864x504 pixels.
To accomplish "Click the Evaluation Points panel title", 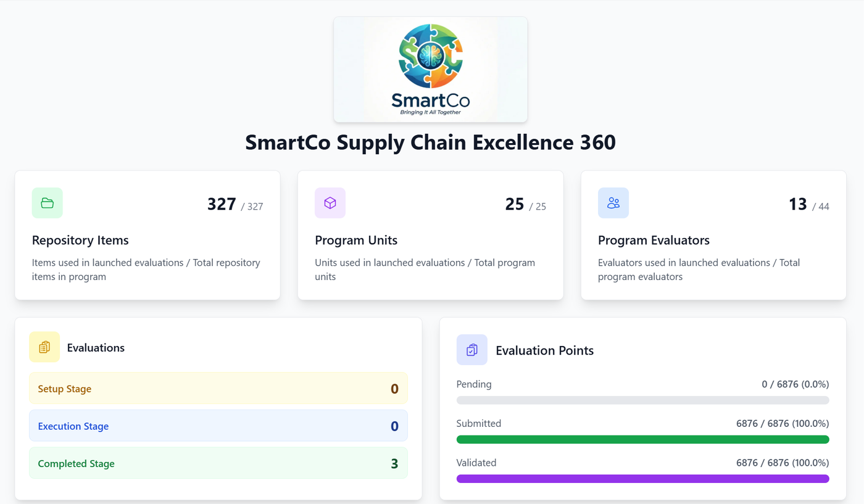I will tap(545, 350).
